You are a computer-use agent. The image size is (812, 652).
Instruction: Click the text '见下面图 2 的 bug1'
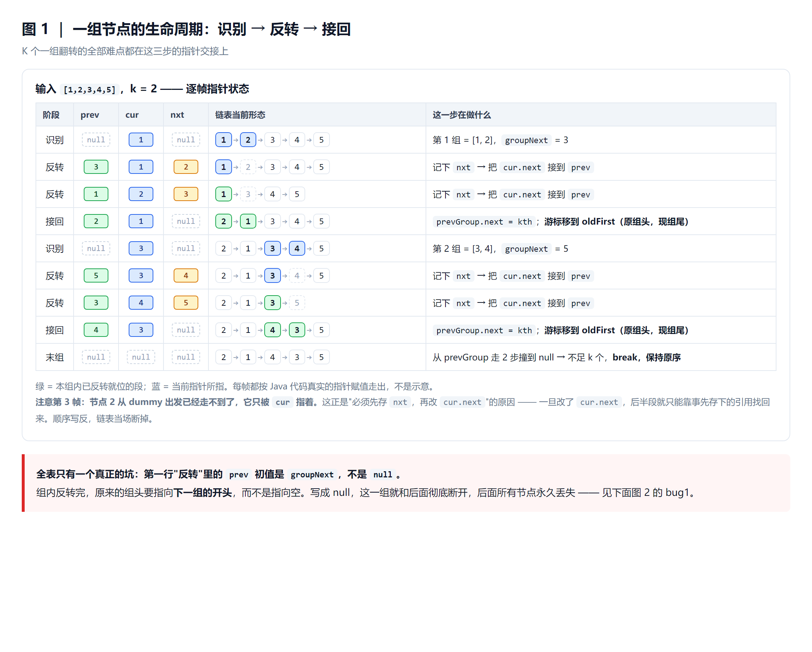pos(645,492)
